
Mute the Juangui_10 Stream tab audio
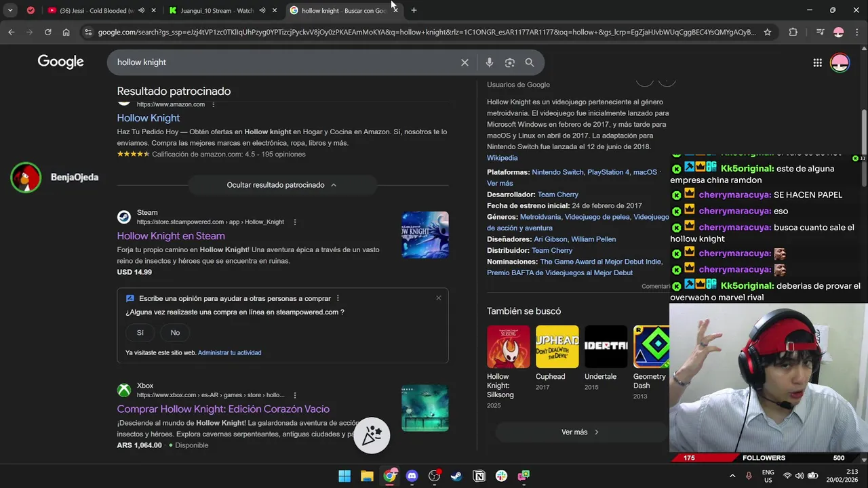point(262,10)
